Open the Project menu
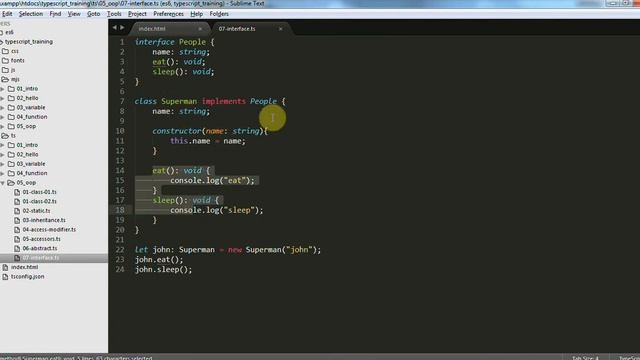Screen dimensions: 640x360 click(x=137, y=14)
